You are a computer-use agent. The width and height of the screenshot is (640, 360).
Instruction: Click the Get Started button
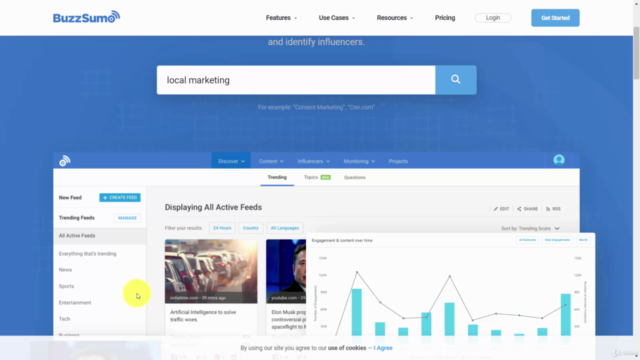click(555, 18)
